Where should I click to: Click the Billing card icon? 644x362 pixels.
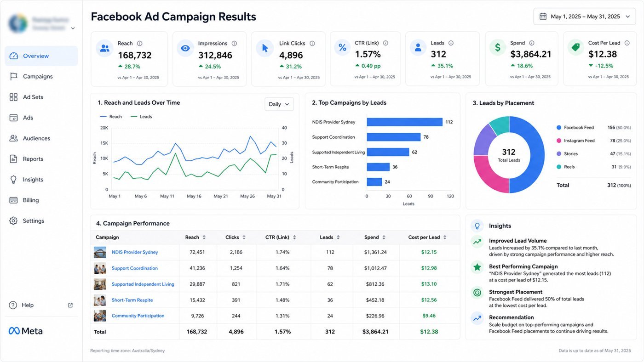[13, 200]
